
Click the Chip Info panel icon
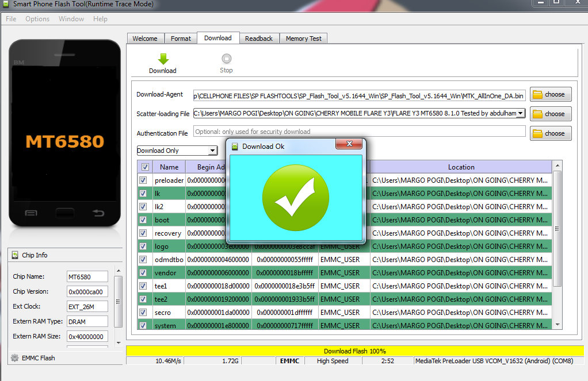tap(15, 255)
